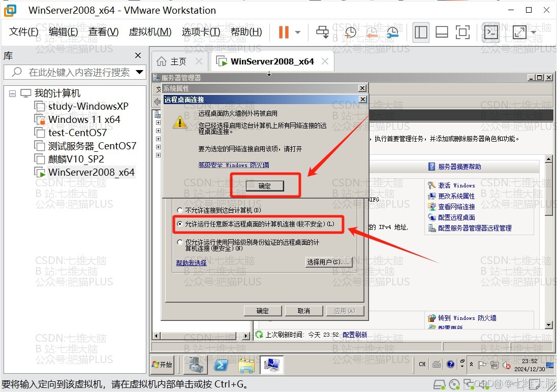
Task: Close the 库 library panel
Action: pos(138,55)
